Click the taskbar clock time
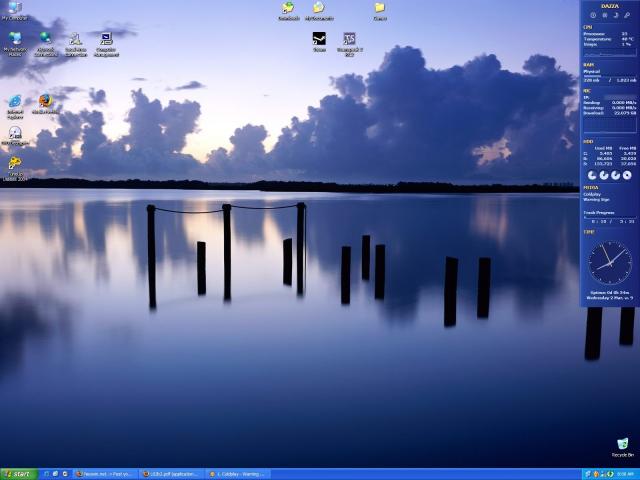This screenshot has height=480, width=640. tap(625, 474)
